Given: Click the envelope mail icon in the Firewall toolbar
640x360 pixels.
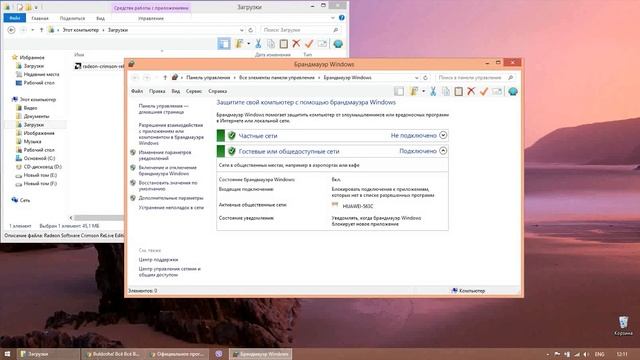Looking at the screenshot, I should 497,91.
